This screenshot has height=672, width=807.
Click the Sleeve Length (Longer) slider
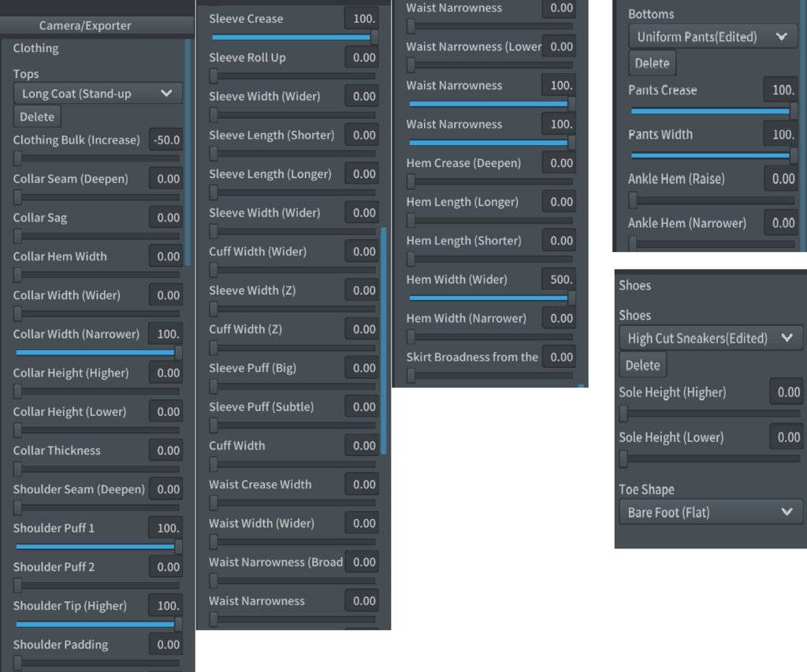293,192
